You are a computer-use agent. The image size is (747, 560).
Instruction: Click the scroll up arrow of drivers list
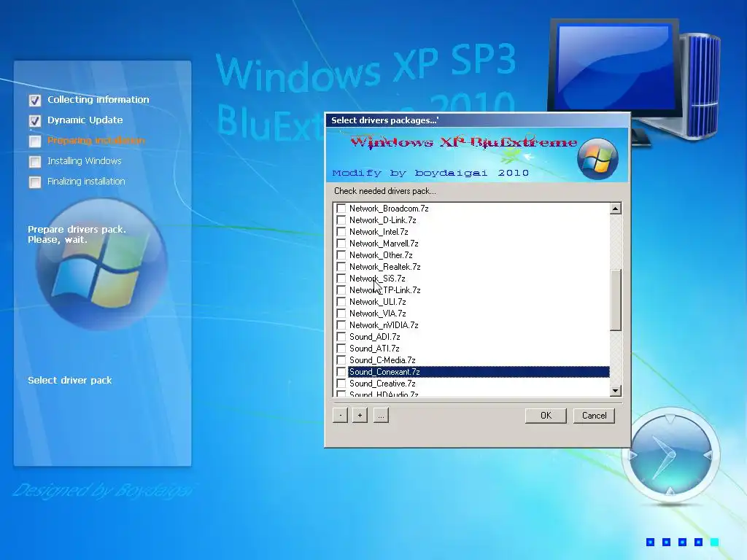point(616,209)
